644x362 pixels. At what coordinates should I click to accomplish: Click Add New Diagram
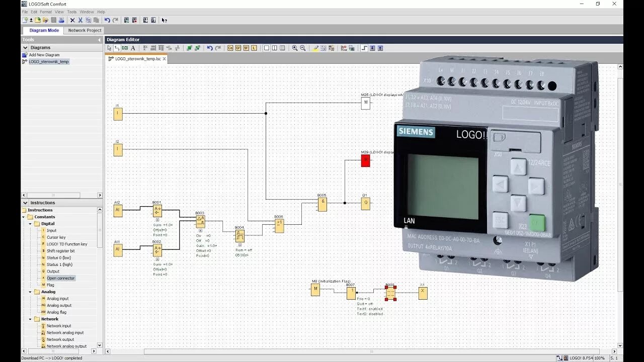(44, 55)
